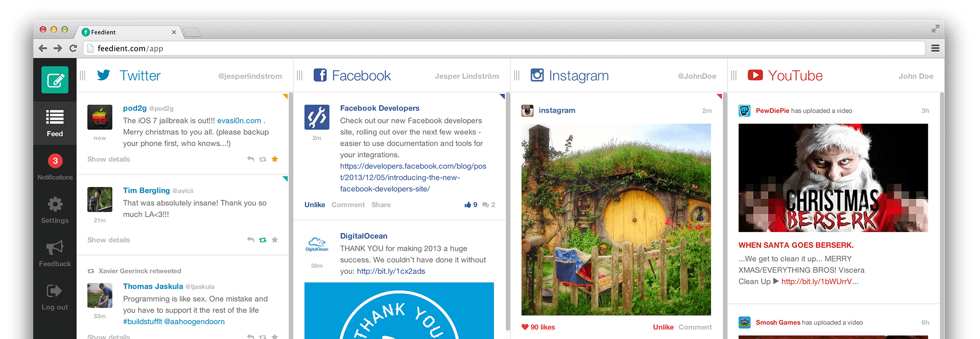Click the DigitalOcean avatar logo
Screen dimensions: 980x339
pos(317,245)
